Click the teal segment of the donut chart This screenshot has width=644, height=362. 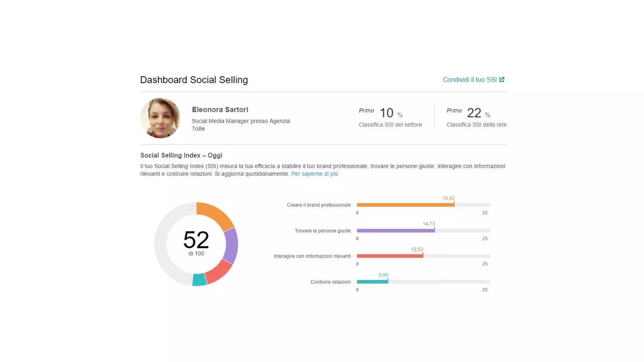(x=199, y=279)
